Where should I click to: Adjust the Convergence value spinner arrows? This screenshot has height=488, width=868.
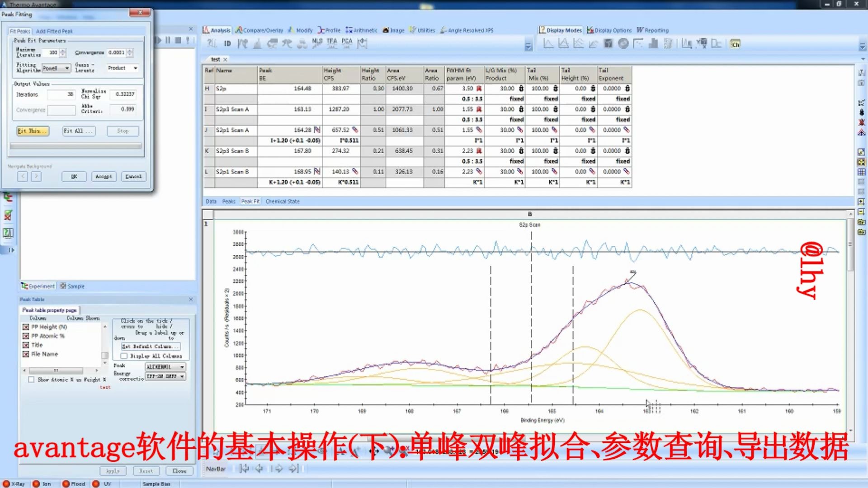[x=130, y=53]
